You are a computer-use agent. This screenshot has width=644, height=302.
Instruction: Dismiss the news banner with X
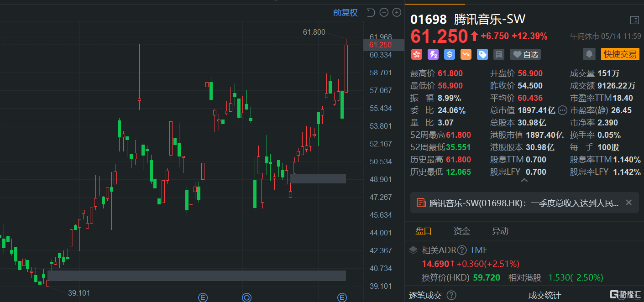(628, 203)
